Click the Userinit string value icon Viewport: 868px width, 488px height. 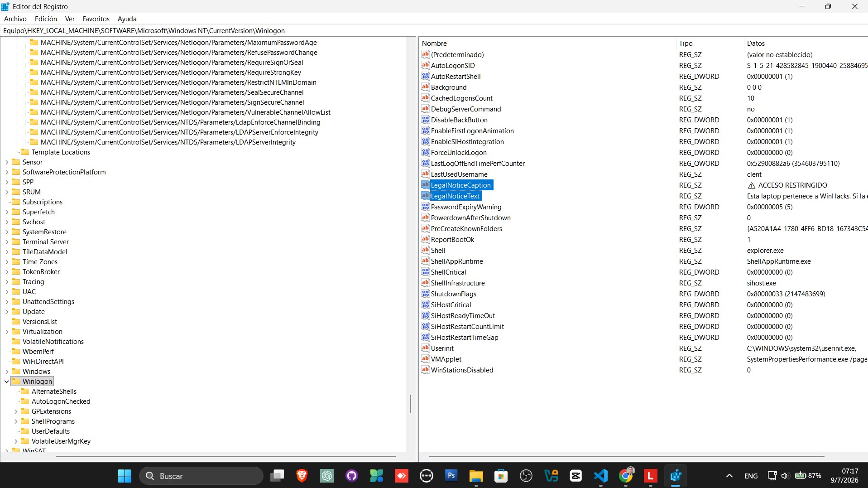tap(425, 348)
